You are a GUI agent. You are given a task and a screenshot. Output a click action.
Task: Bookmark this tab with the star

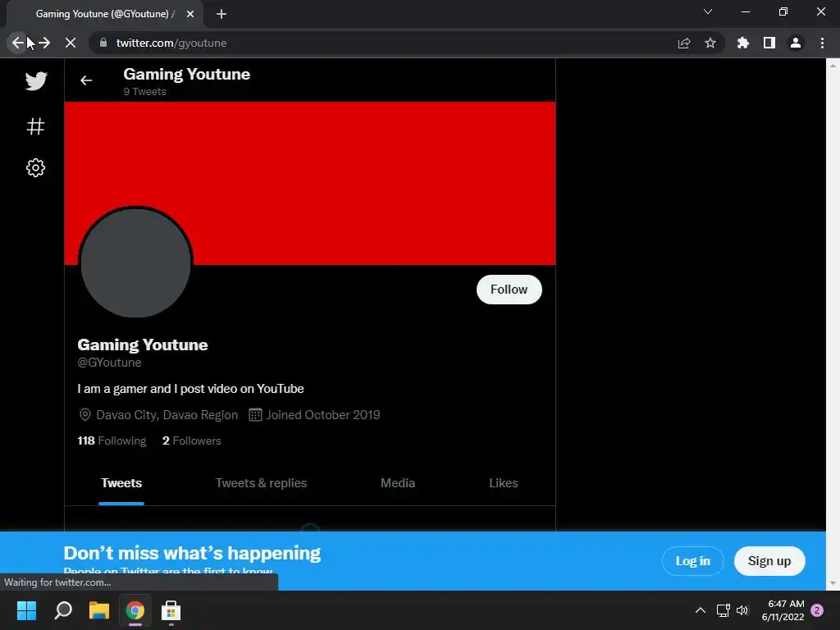coord(710,43)
